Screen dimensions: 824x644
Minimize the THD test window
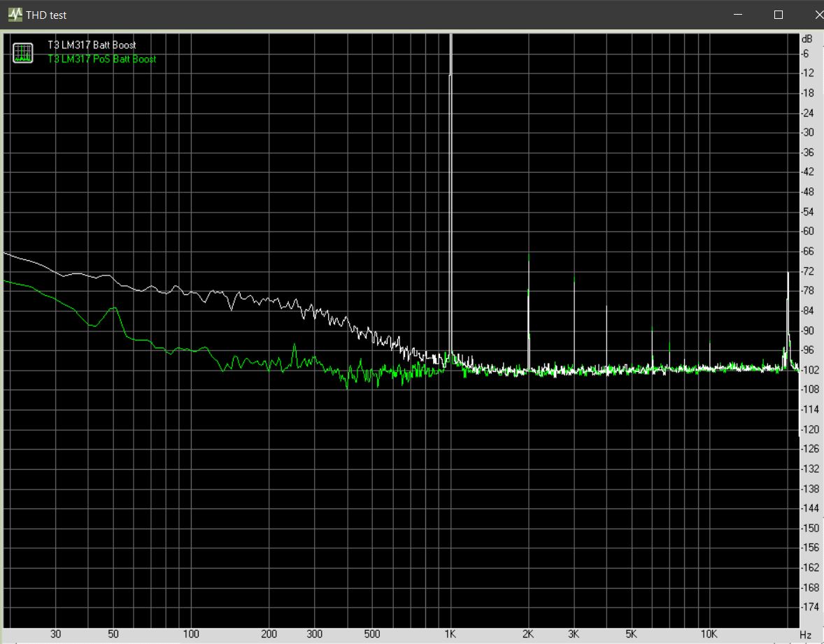tap(738, 15)
